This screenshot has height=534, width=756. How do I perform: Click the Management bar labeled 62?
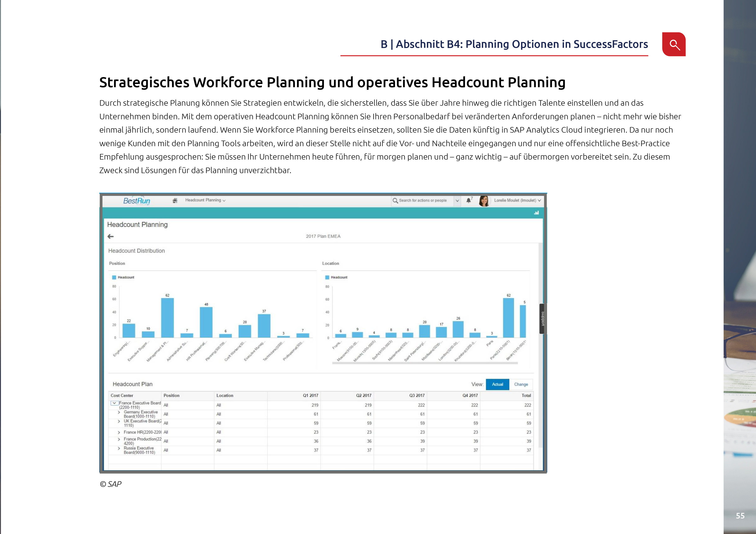167,318
